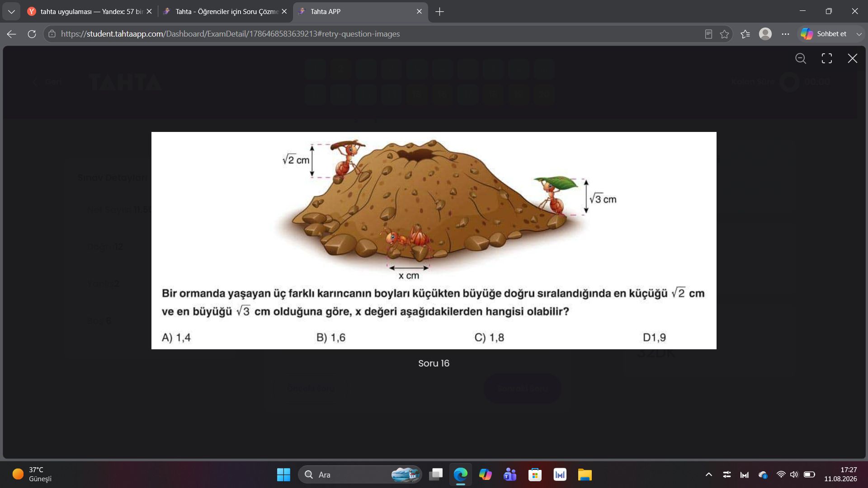Click the Soru 16 caption
The image size is (868, 488).
pos(434,363)
